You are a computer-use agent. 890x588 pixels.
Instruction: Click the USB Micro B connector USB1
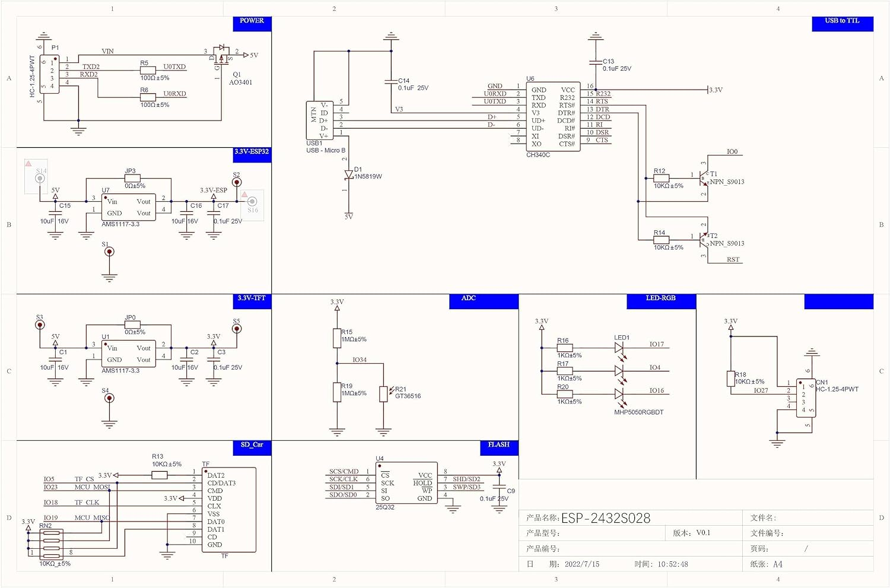[319, 119]
